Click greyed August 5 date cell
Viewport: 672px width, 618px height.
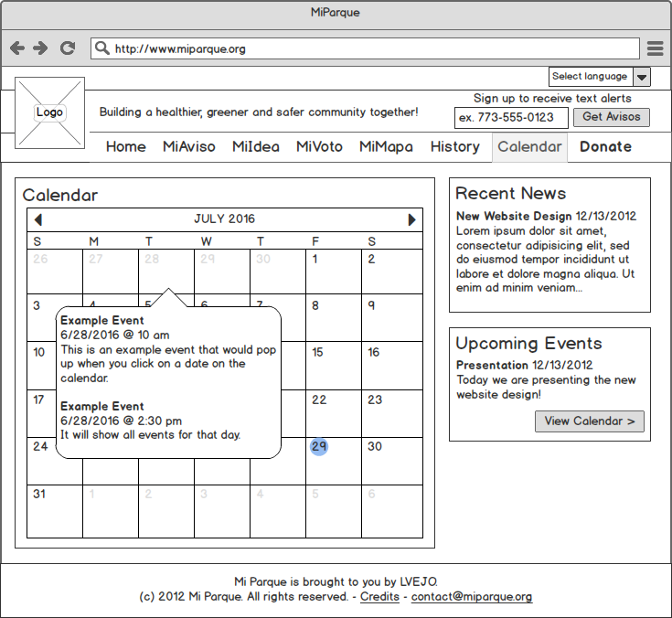click(334, 511)
